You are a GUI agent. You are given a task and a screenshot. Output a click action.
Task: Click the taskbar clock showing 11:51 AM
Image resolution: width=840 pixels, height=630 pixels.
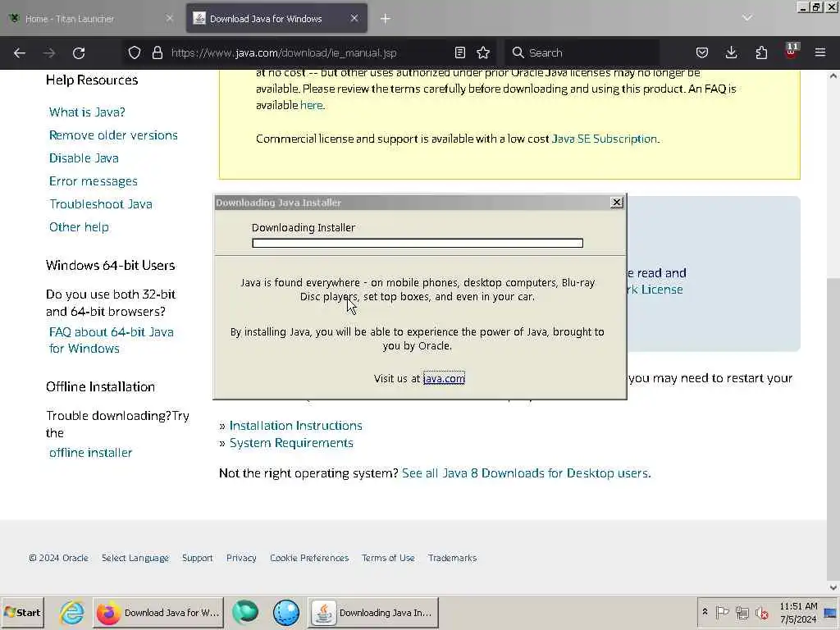(798, 612)
